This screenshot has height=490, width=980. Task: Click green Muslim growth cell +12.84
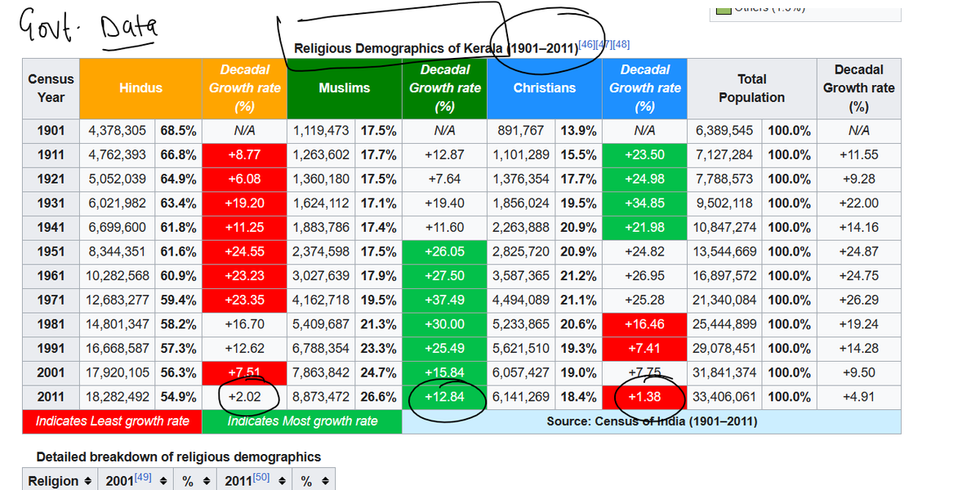pyautogui.click(x=444, y=397)
